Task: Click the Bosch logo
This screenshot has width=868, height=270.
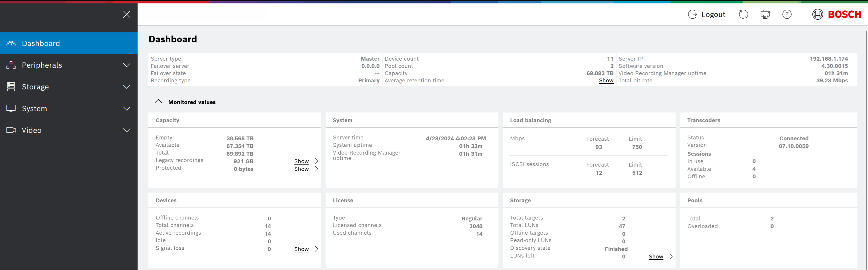Action: click(x=837, y=14)
